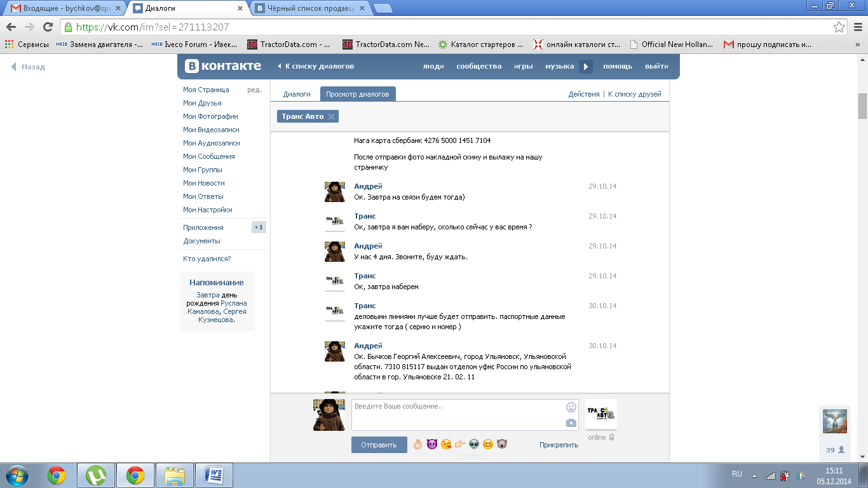Close the Диалоги browser tab

240,9
